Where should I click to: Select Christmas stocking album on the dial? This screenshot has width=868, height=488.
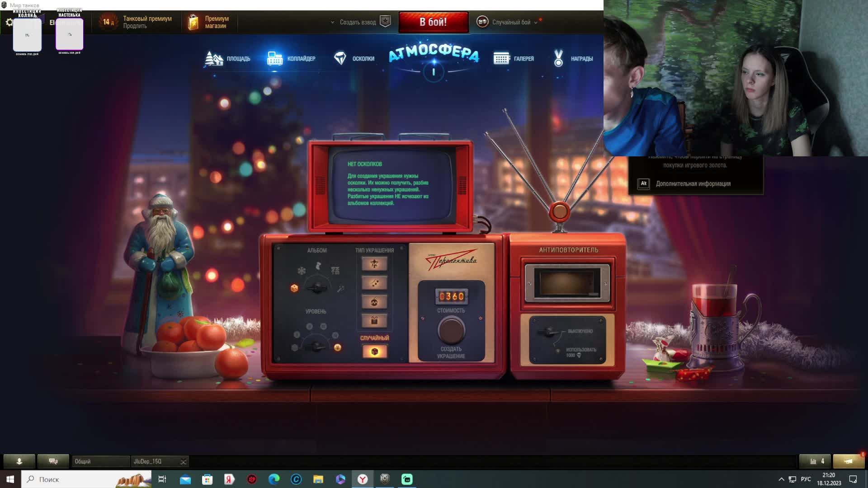[x=318, y=266]
